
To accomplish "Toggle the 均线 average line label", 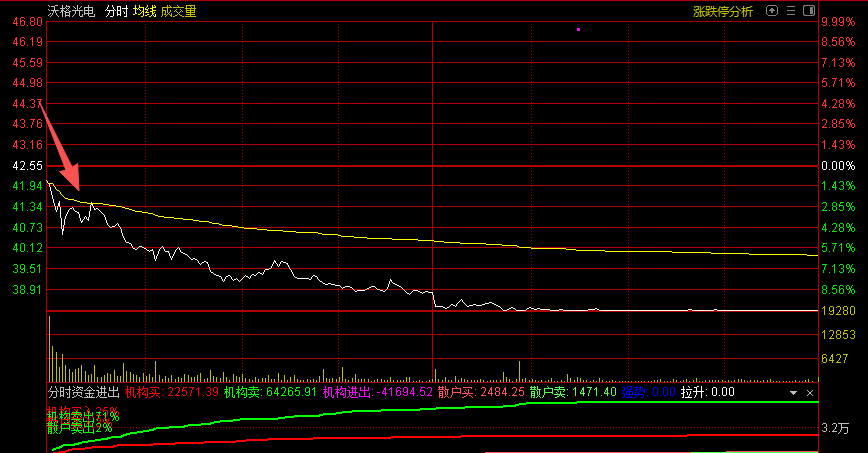I will 144,11.
